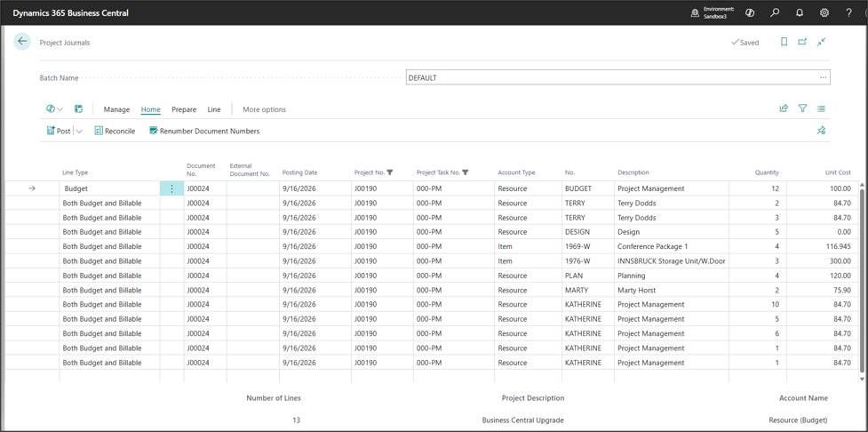
Task: Open the Copilot menu in the action bar
Action: click(x=54, y=109)
